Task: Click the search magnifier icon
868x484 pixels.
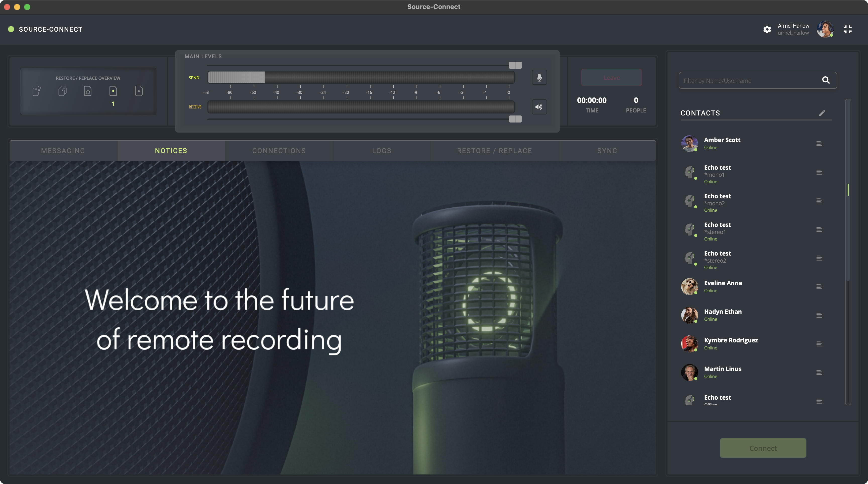Action: [x=826, y=80]
